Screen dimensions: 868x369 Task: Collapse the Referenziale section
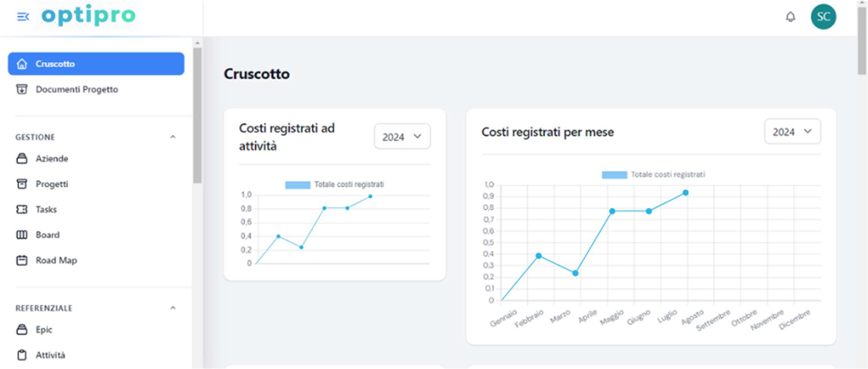coord(173,308)
